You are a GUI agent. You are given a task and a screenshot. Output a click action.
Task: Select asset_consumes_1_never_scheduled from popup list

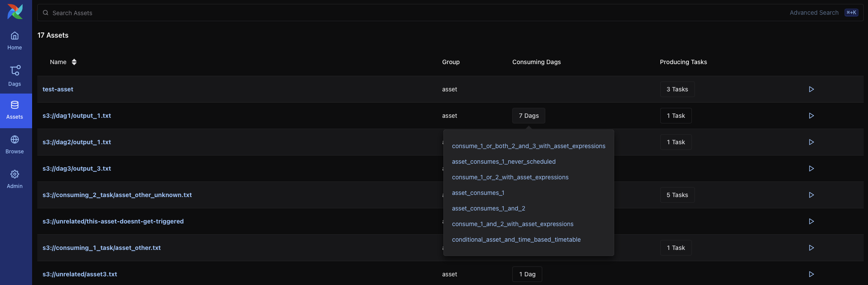503,162
